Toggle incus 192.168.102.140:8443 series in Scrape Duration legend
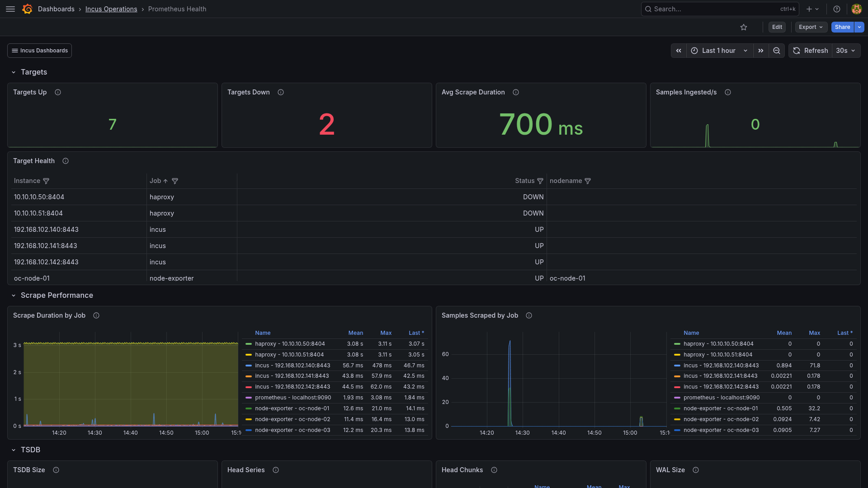Image resolution: width=868 pixels, height=488 pixels. [x=292, y=366]
